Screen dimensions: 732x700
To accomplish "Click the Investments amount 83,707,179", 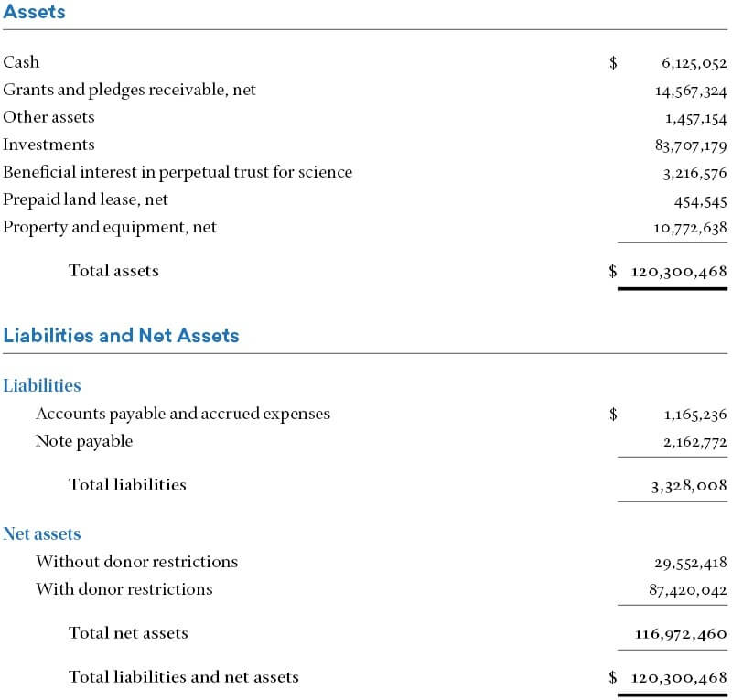I will pyautogui.click(x=691, y=145).
